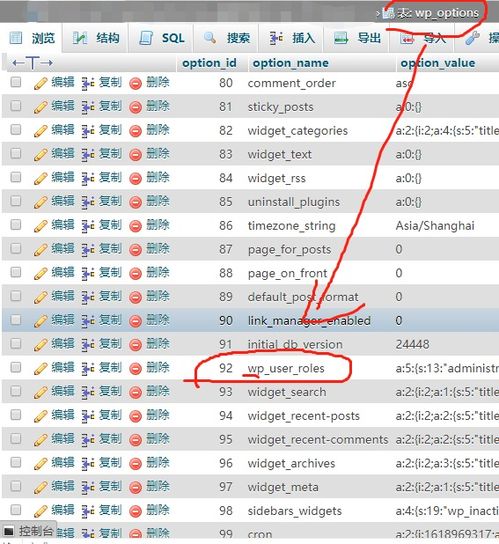Check the timezone_string row checkbox
This screenshot has width=499, height=544.
[16, 225]
